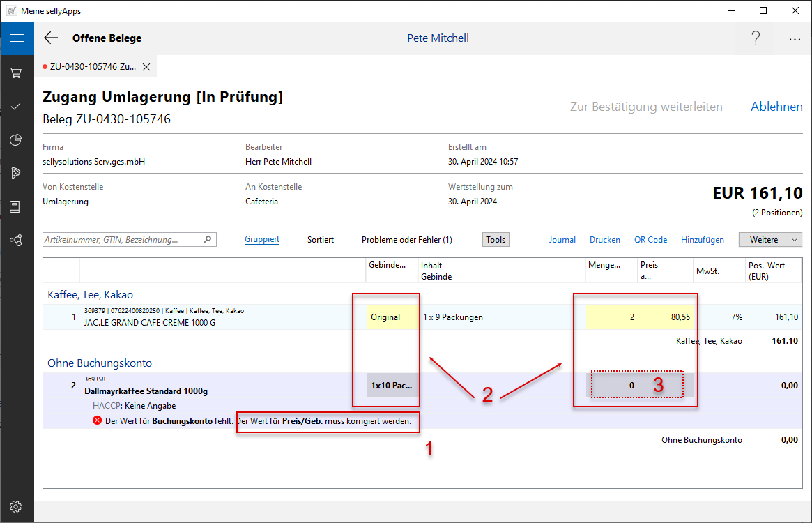Image resolution: width=812 pixels, height=523 pixels.
Task: Click the Artikelnummer search input field
Action: point(123,240)
